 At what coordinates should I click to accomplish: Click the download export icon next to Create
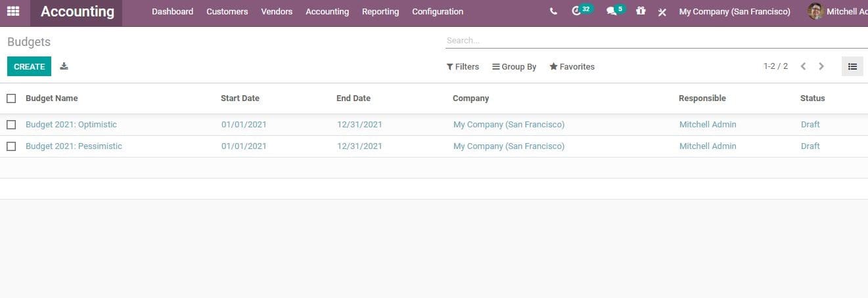coord(64,66)
